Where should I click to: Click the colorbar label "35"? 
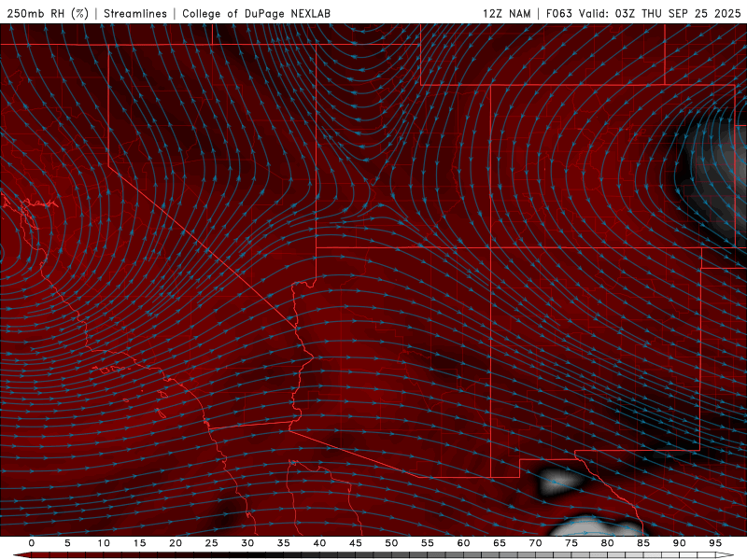pos(283,543)
